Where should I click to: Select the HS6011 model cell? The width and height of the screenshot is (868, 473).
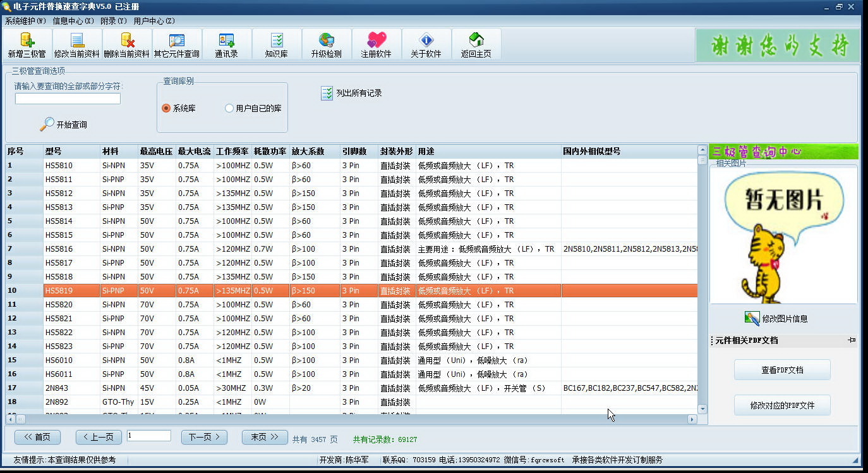click(71, 374)
